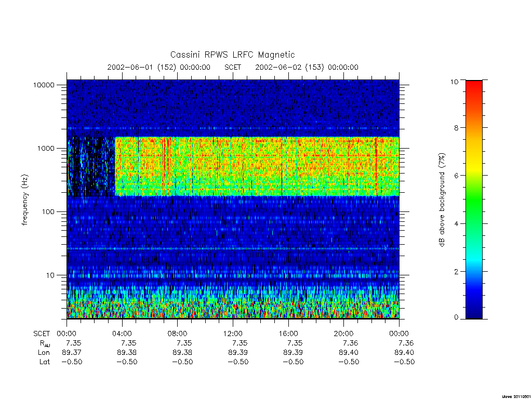
Task: Click the "SCET" row label beside the time axis
Action: click(x=42, y=334)
